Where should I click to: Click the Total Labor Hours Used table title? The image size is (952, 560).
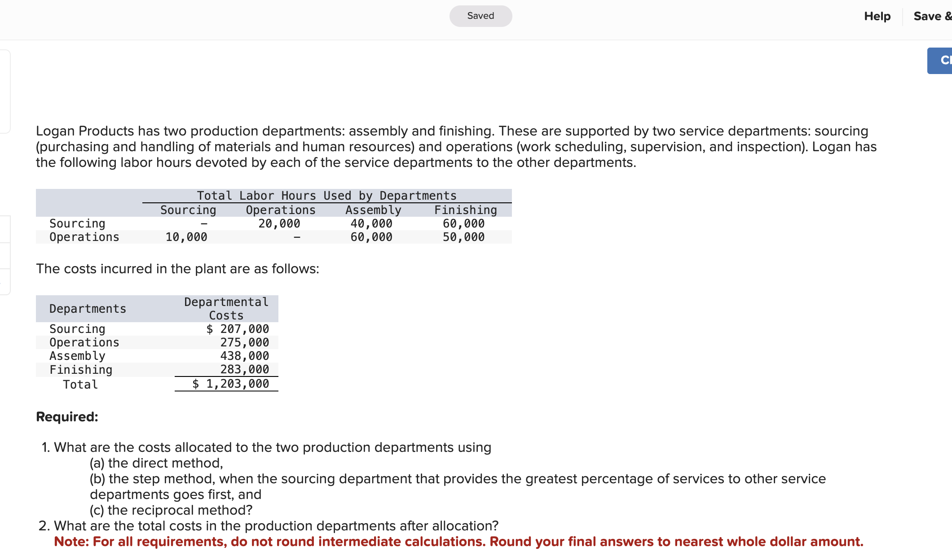326,196
